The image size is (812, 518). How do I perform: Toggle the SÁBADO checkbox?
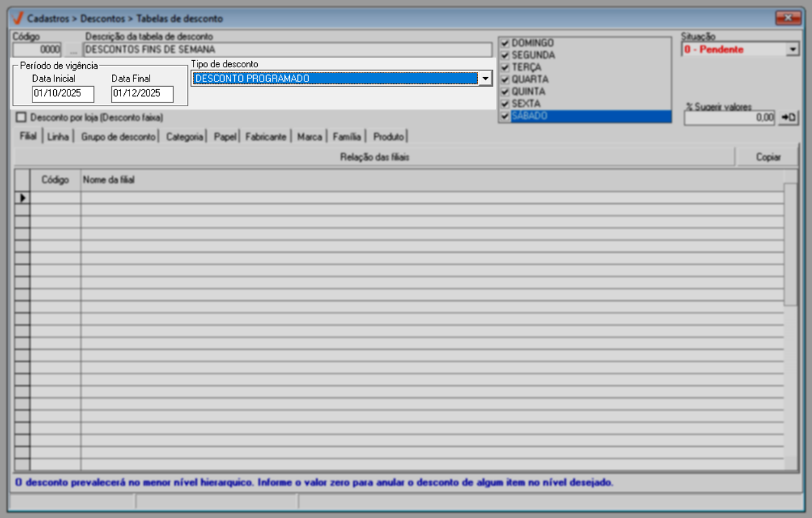point(505,116)
